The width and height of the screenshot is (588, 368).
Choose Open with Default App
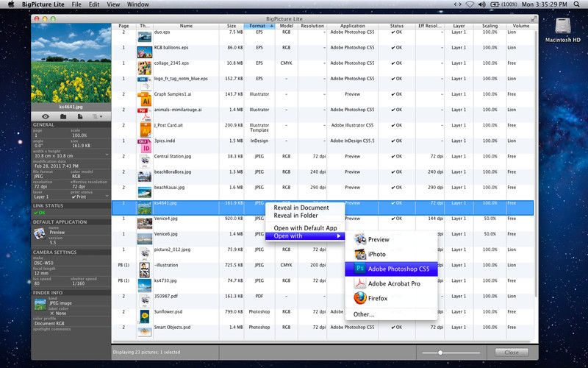pyautogui.click(x=305, y=228)
